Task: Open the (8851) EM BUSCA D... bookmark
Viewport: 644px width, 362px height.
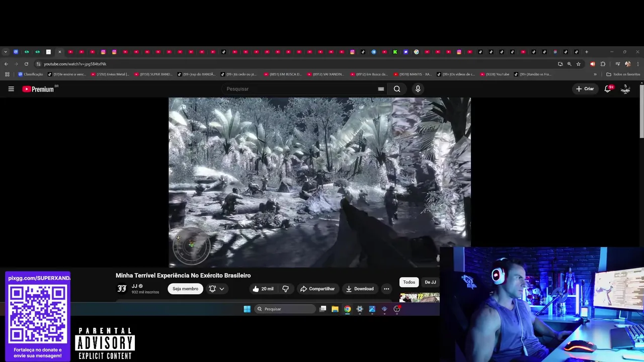Action: (283, 74)
